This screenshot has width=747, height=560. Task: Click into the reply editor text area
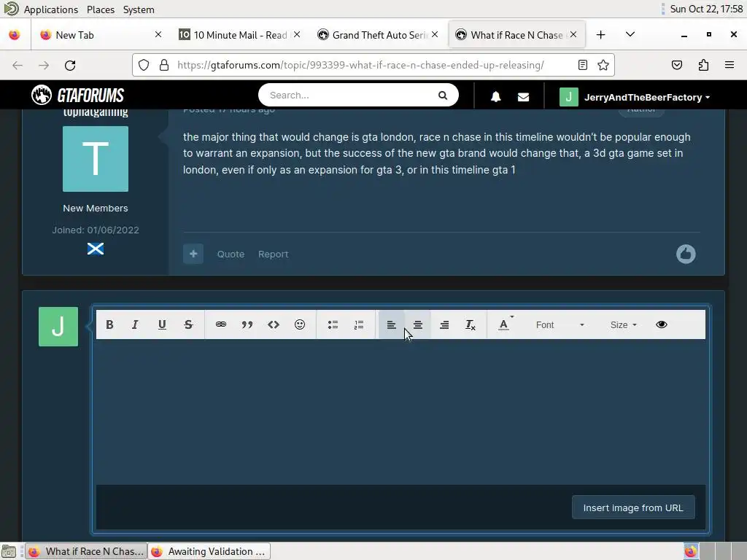400,412
